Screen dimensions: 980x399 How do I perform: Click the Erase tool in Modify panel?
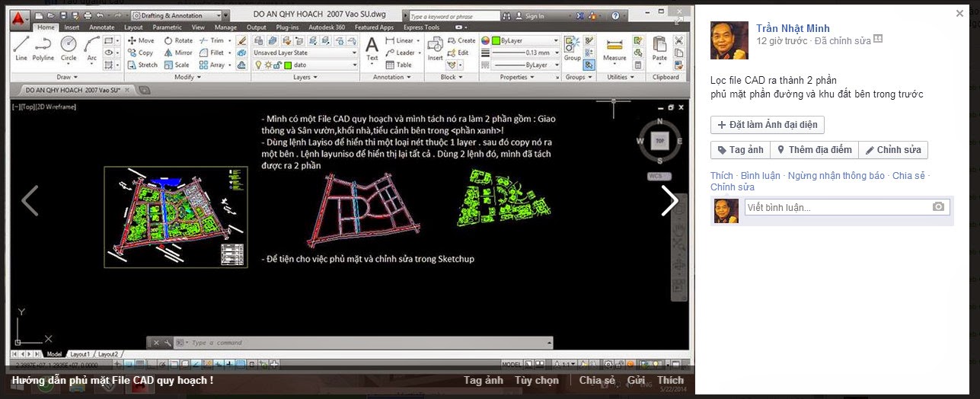pyautogui.click(x=242, y=40)
